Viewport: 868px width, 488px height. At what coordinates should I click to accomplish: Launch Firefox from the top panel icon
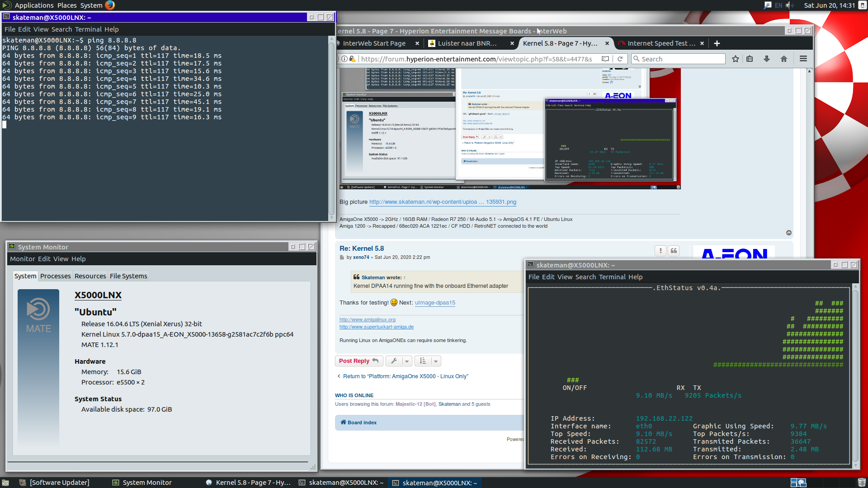[110, 5]
